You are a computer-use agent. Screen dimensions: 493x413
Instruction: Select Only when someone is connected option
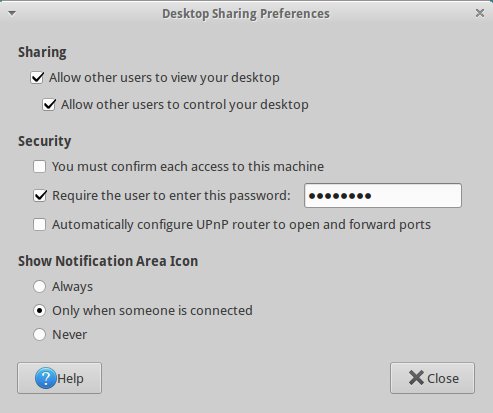click(39, 311)
